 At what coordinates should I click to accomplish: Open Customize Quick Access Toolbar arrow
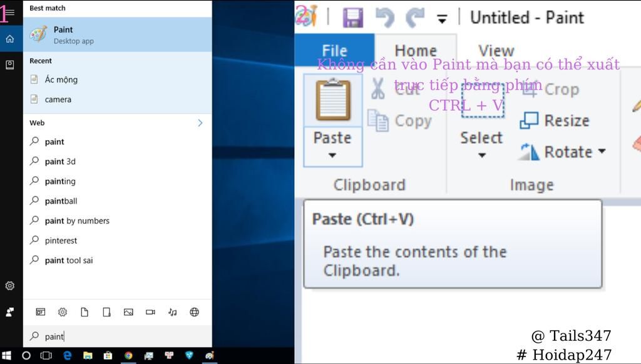tap(442, 18)
